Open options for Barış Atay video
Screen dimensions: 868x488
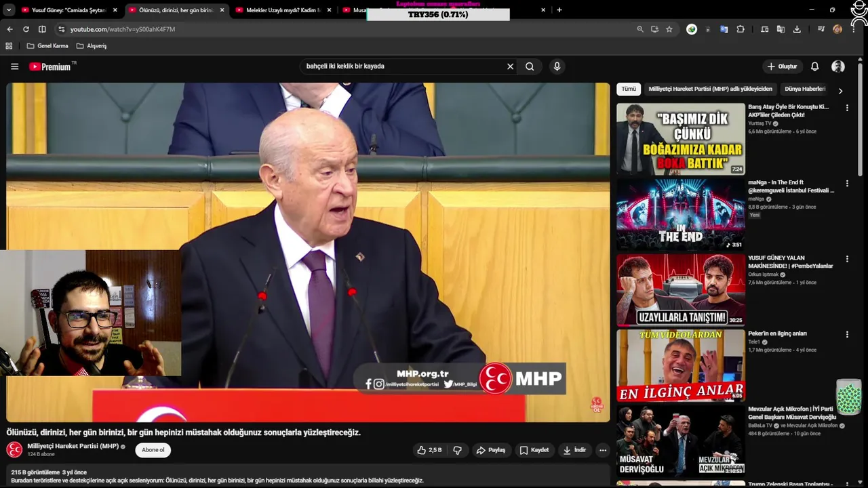click(x=846, y=108)
